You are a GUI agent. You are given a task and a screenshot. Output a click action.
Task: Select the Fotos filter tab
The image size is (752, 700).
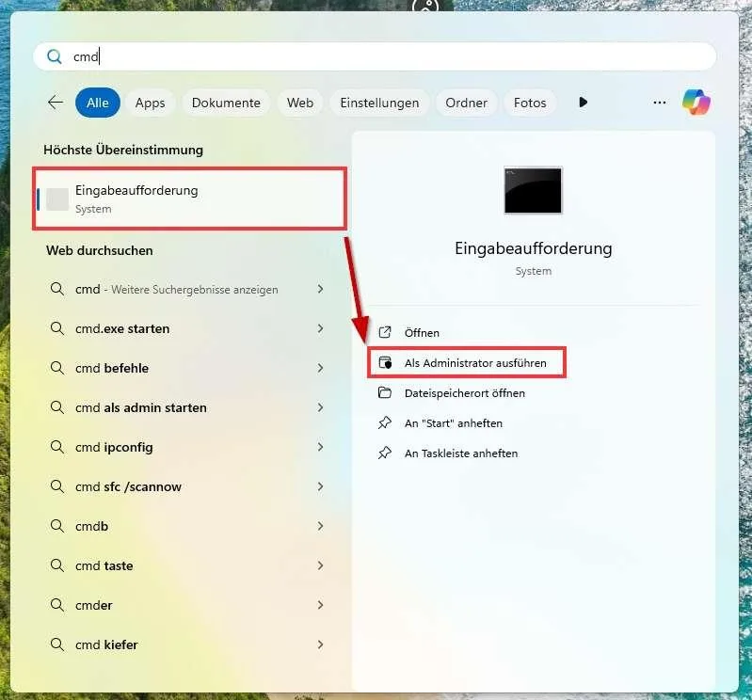coord(530,103)
